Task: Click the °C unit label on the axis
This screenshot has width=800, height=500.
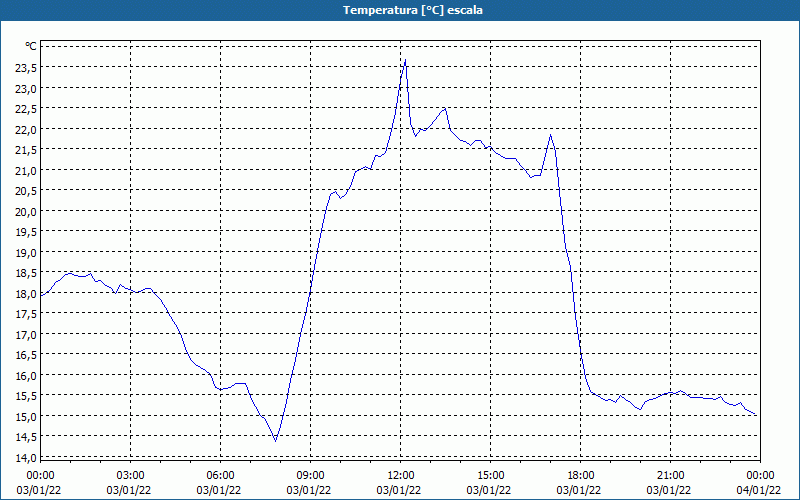Action: tap(31, 46)
